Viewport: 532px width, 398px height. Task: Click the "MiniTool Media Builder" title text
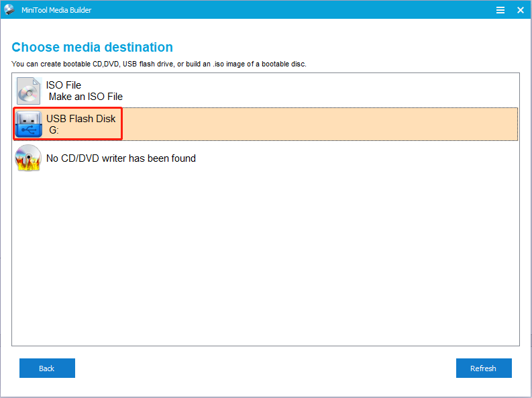point(56,10)
